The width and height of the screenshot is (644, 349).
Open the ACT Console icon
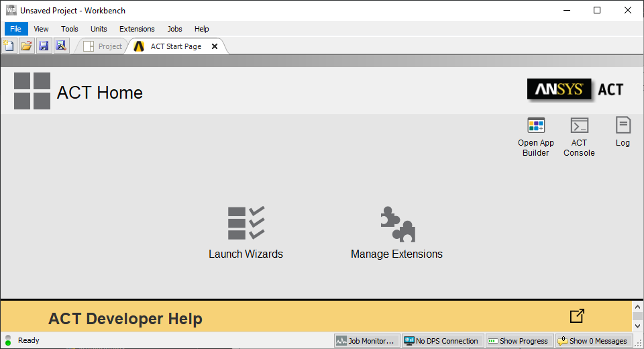tap(579, 125)
